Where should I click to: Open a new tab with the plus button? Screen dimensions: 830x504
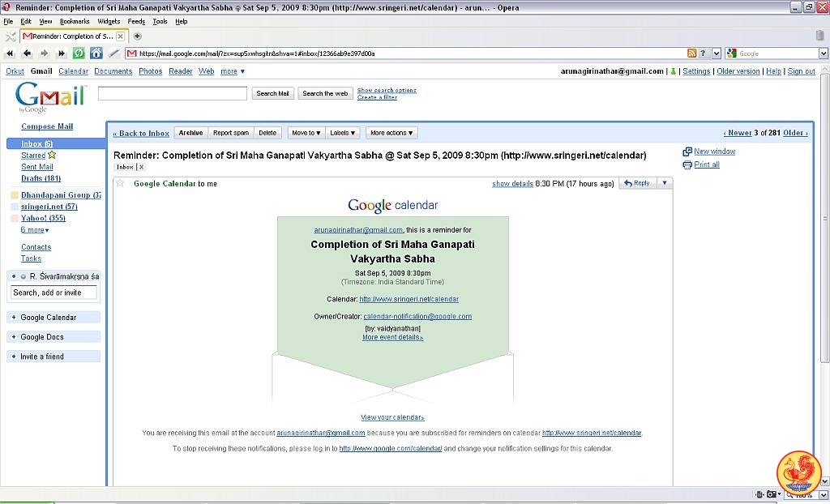point(137,36)
